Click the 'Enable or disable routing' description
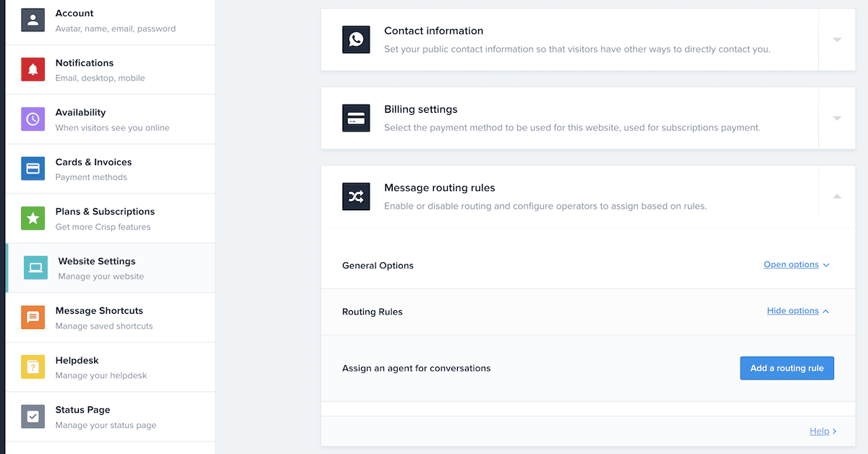The height and width of the screenshot is (454, 868). point(545,206)
